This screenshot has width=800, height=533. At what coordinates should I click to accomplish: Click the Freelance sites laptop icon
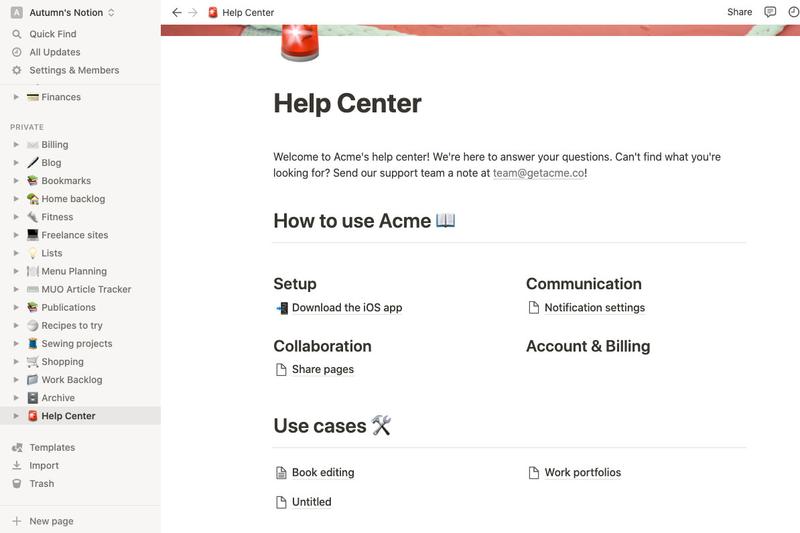click(x=33, y=235)
